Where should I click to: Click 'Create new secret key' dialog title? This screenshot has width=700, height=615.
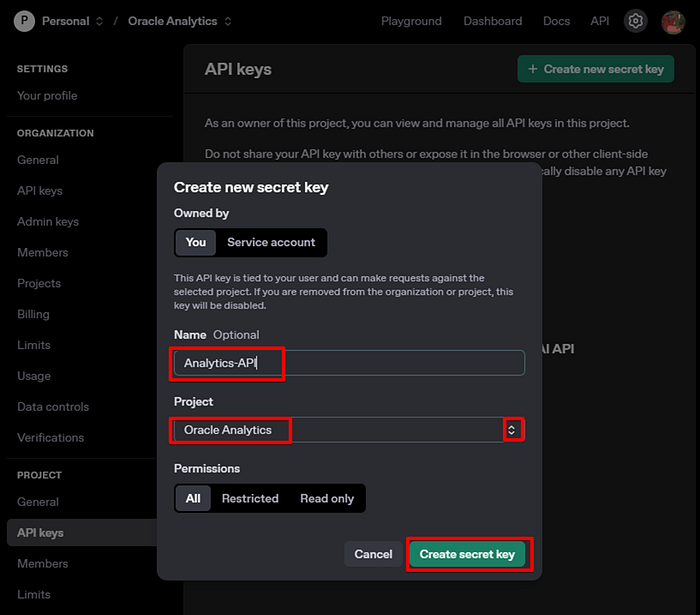click(251, 187)
